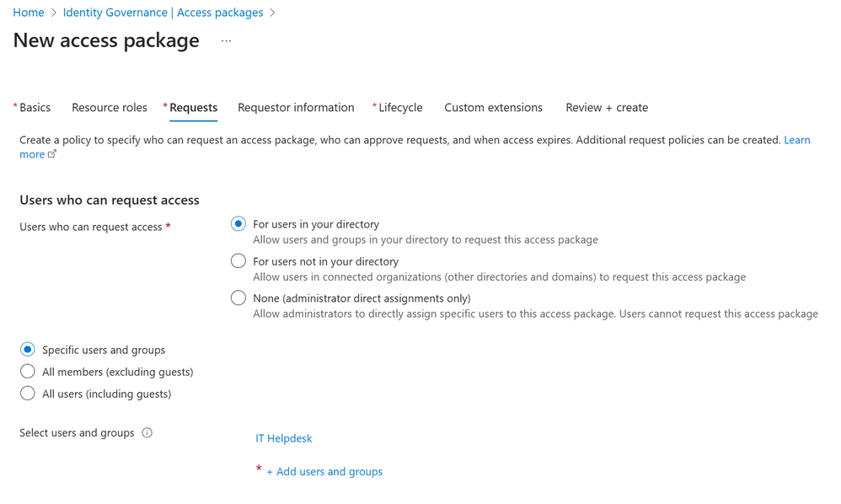Open the ellipsis menu next to New access package

(226, 41)
